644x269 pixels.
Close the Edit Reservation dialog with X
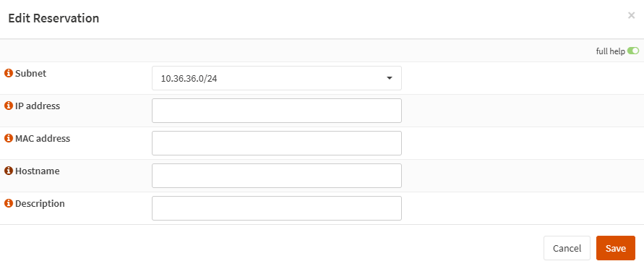pos(631,16)
